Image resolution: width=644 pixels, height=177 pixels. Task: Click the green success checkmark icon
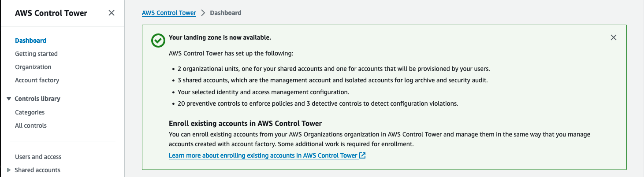[158, 41]
